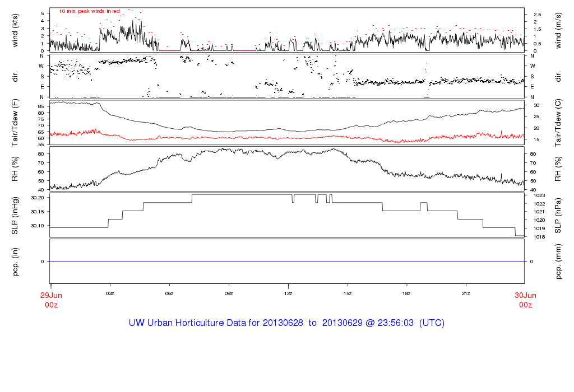Click the 'SLP (hPa)' axis label
This screenshot has height=392, width=574.
click(x=558, y=216)
